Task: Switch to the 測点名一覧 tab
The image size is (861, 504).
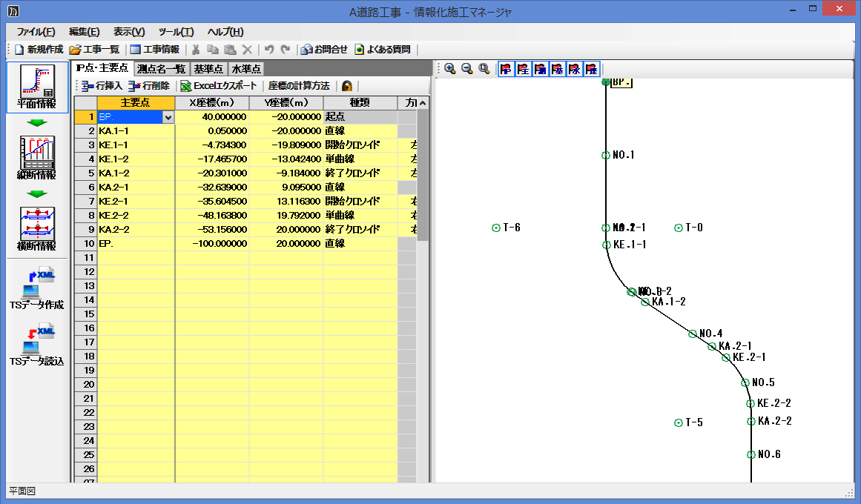Action: point(162,69)
